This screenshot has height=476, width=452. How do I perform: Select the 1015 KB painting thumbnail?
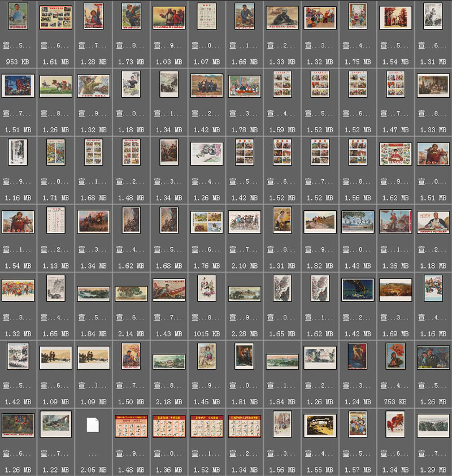tap(206, 288)
